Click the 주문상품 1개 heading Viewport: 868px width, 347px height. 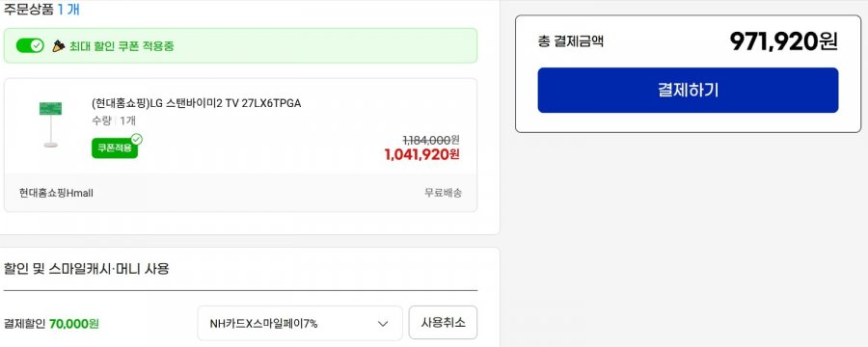pyautogui.click(x=42, y=9)
